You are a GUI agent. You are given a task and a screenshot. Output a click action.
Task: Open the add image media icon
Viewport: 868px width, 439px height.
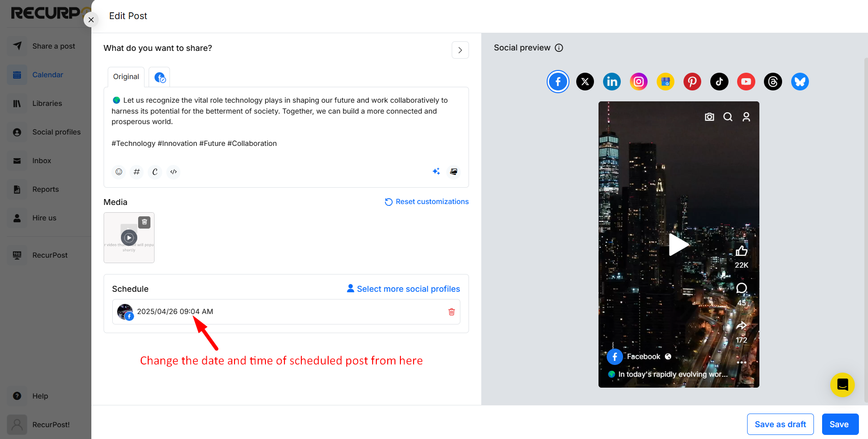point(454,171)
